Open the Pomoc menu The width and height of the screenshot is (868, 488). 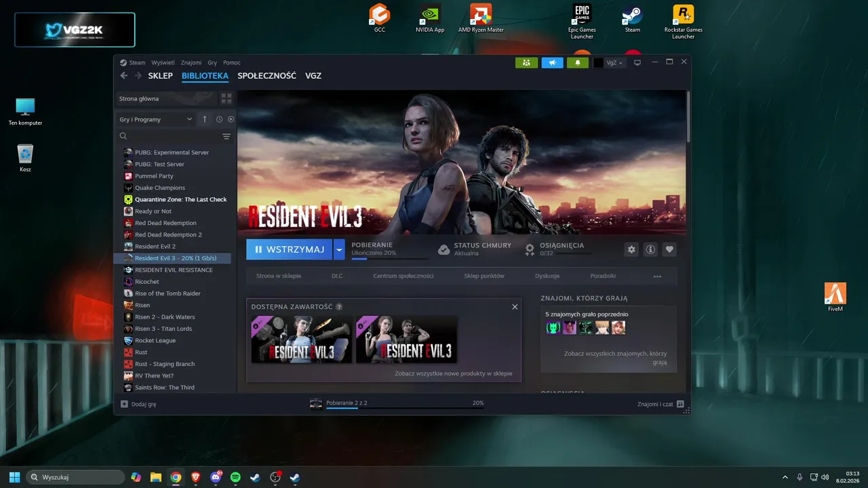point(232,62)
